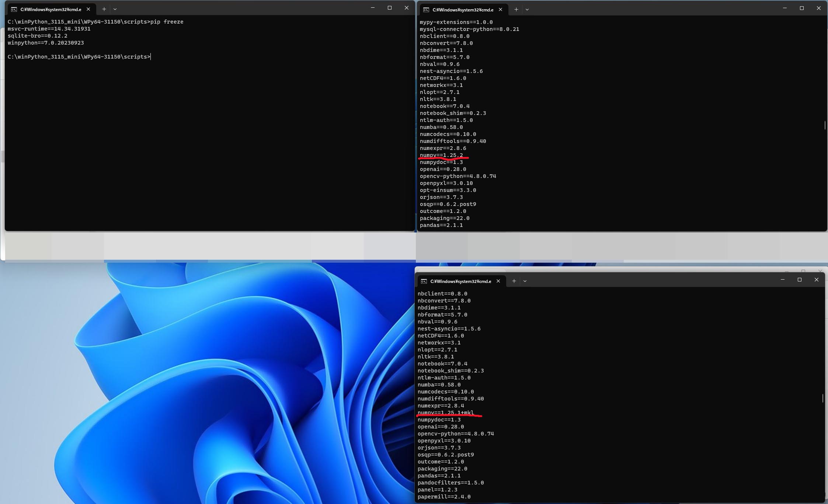This screenshot has width=828, height=504.
Task: Open a new tab in the top-right terminal window
Action: [516, 10]
